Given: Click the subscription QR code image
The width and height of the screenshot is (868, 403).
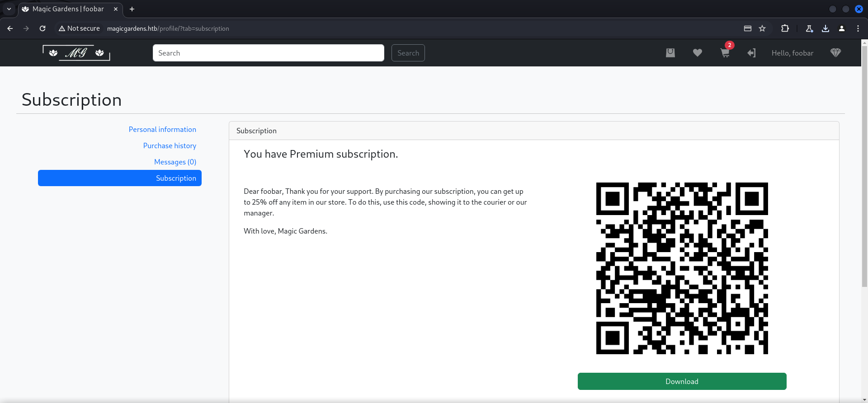Looking at the screenshot, I should coord(682,268).
